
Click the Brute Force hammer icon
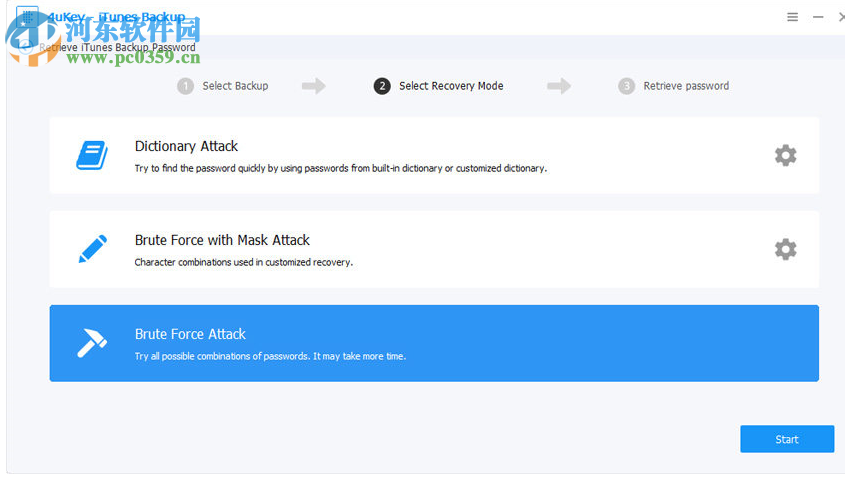[92, 343]
